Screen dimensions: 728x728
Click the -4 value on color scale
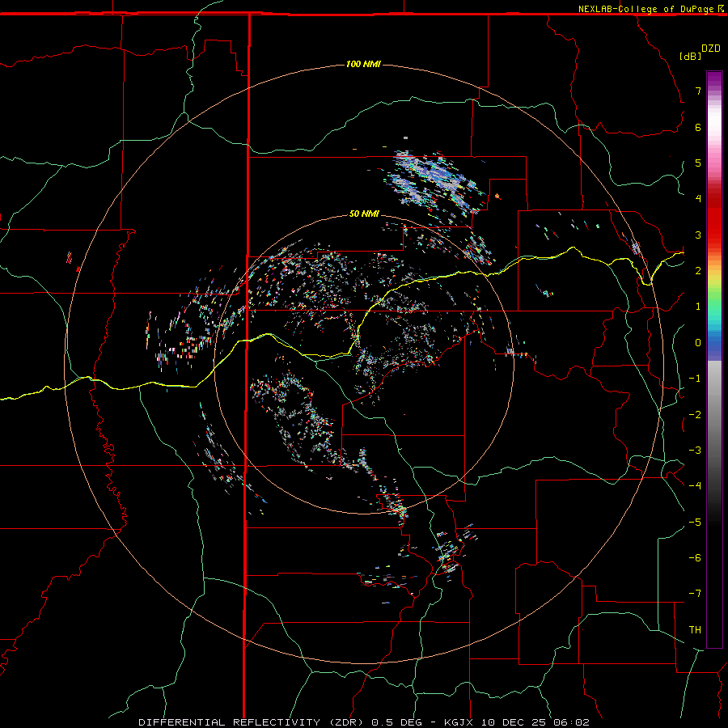[x=695, y=486]
